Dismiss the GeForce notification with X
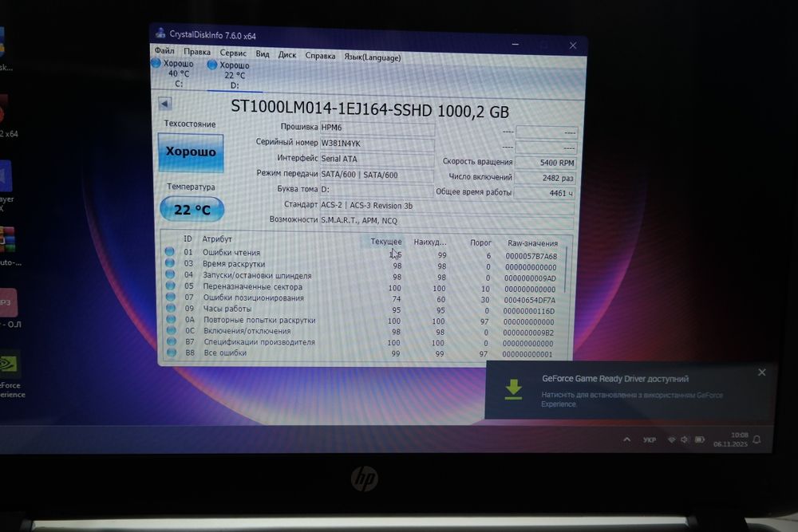 [762, 372]
